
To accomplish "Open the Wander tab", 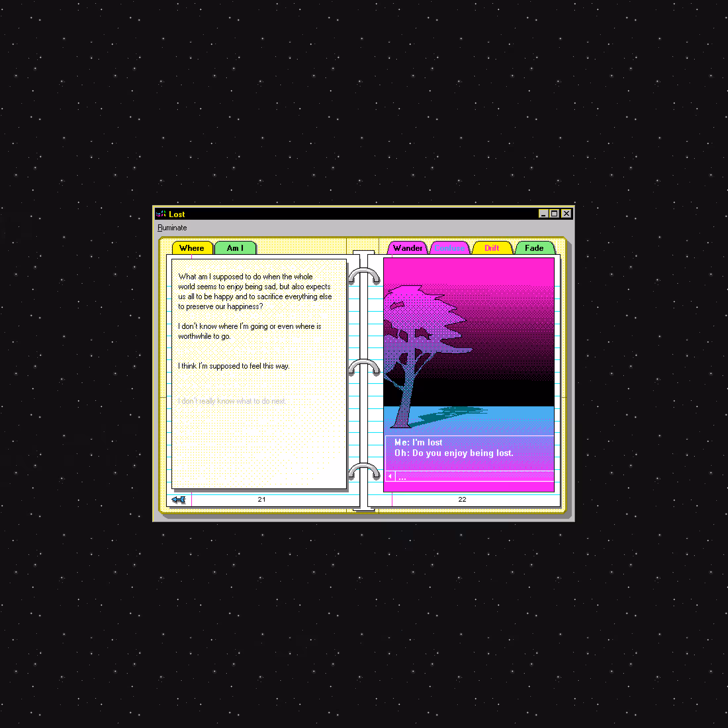I will [408, 248].
